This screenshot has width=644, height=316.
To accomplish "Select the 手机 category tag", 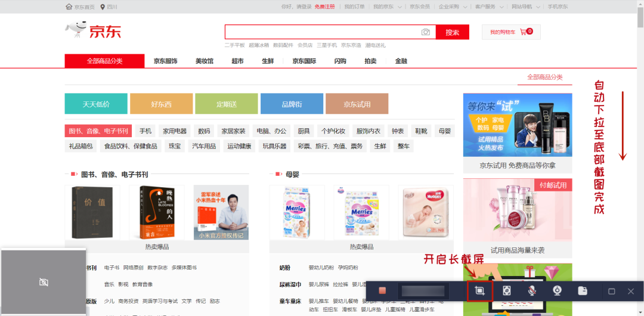I will tap(145, 131).
